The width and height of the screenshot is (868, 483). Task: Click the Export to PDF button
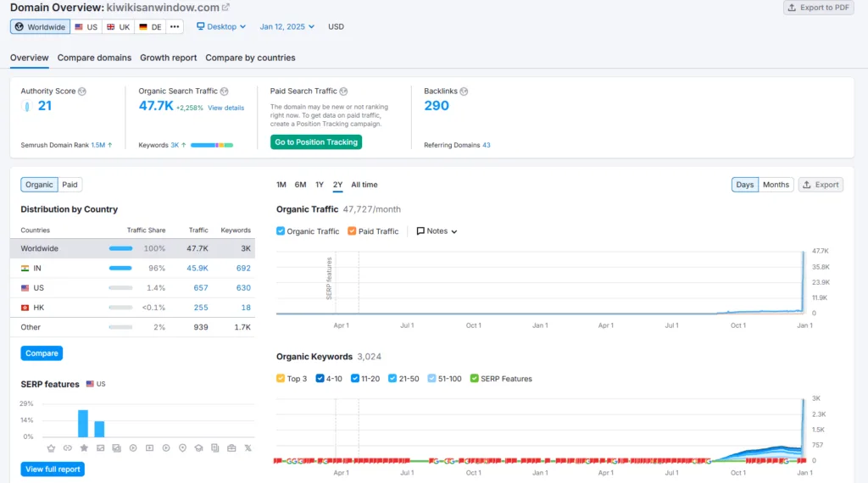[818, 8]
